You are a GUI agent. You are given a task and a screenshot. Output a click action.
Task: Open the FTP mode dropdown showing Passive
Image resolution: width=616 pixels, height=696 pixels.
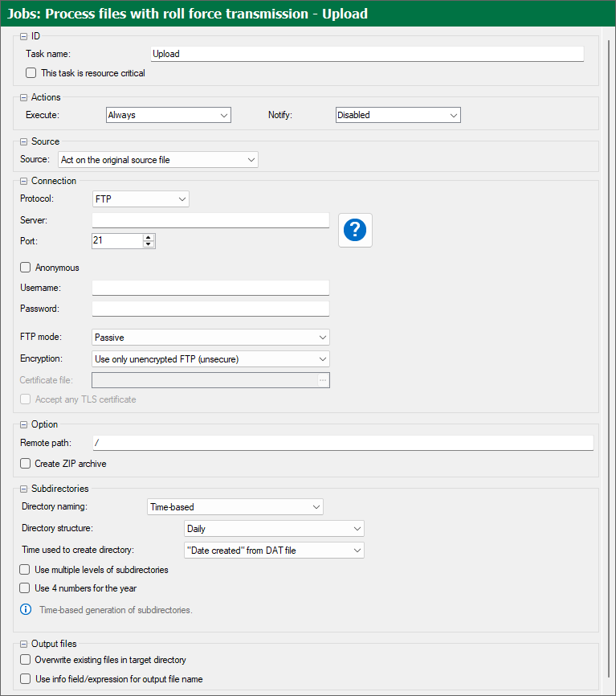click(x=210, y=338)
